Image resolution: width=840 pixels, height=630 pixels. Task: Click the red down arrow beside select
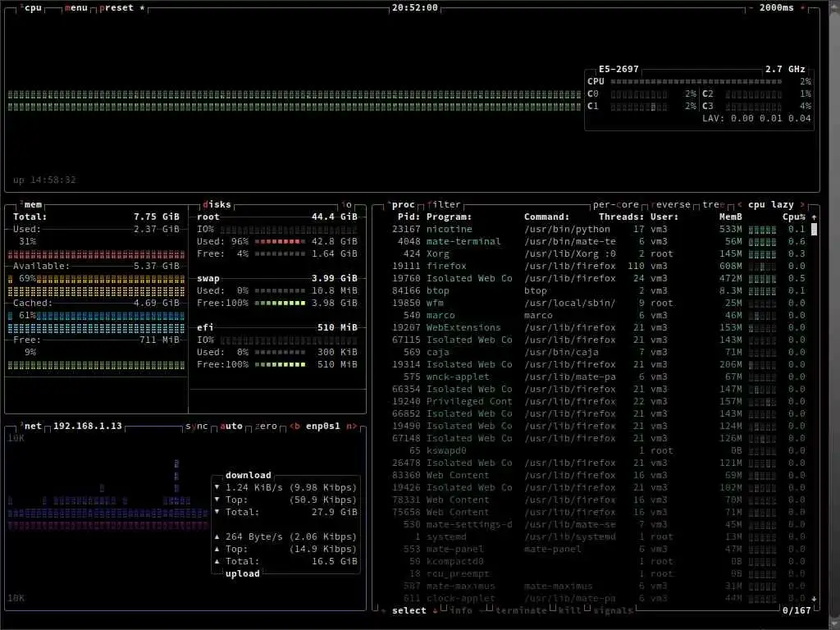[435, 610]
